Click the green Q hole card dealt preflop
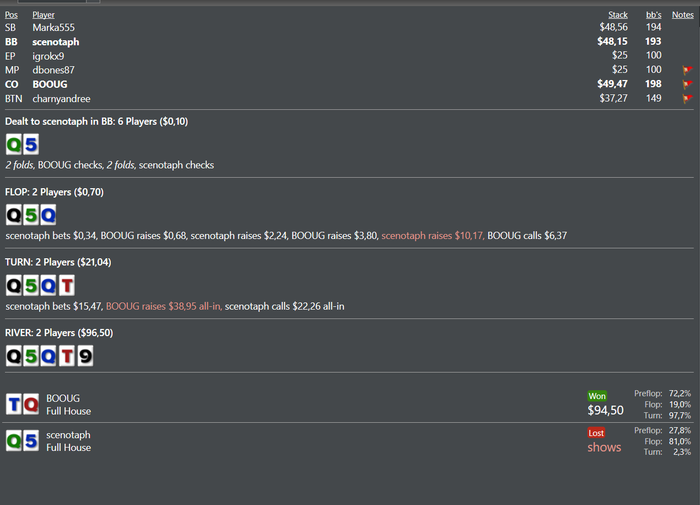The height and width of the screenshot is (505, 700). pos(14,144)
